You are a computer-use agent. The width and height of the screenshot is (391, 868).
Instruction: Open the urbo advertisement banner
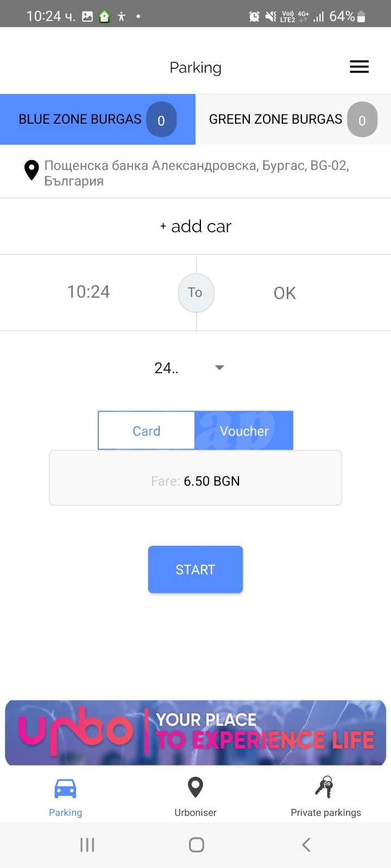[x=195, y=732]
